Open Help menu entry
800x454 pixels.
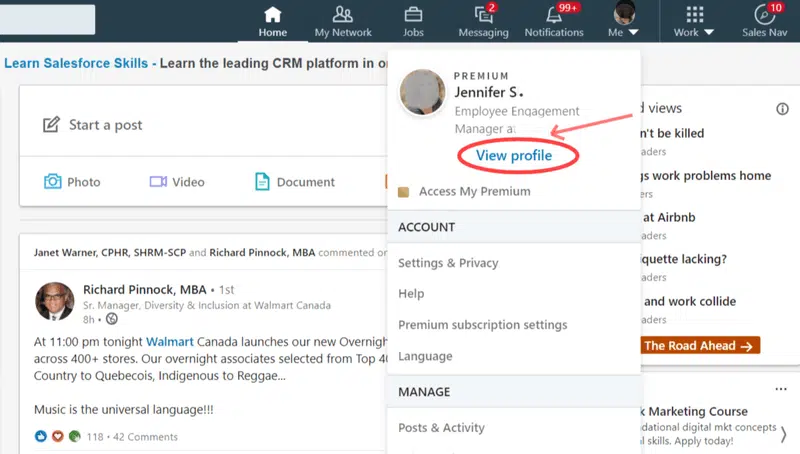tap(411, 294)
